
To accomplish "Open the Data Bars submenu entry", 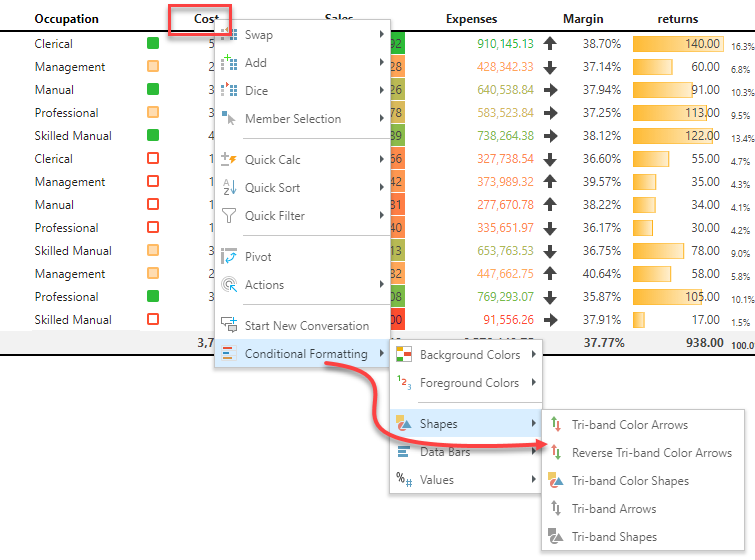I will 466,452.
